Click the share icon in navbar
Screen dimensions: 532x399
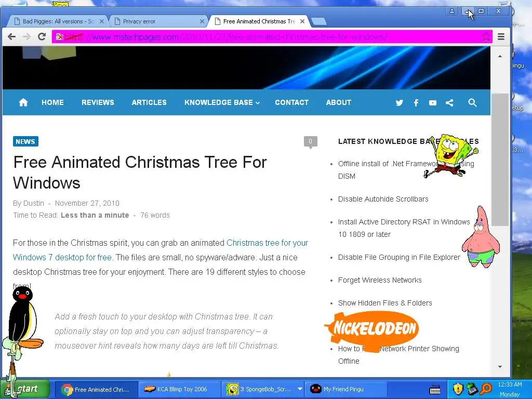(449, 103)
